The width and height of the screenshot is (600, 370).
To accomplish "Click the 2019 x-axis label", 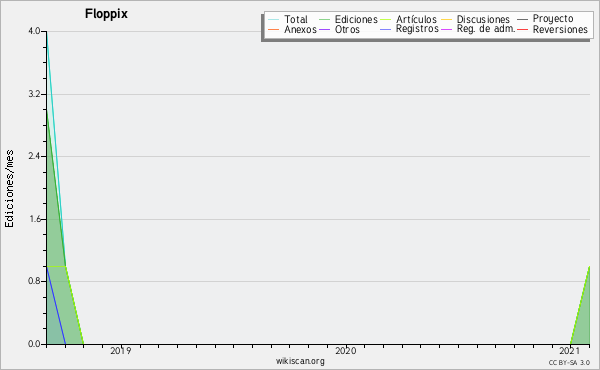I will click(121, 350).
